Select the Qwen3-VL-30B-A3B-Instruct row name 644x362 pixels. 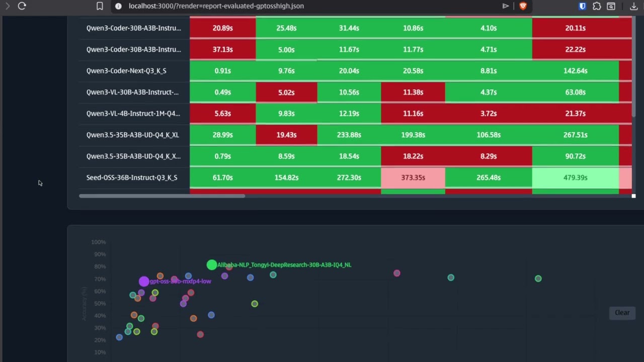pyautogui.click(x=132, y=92)
